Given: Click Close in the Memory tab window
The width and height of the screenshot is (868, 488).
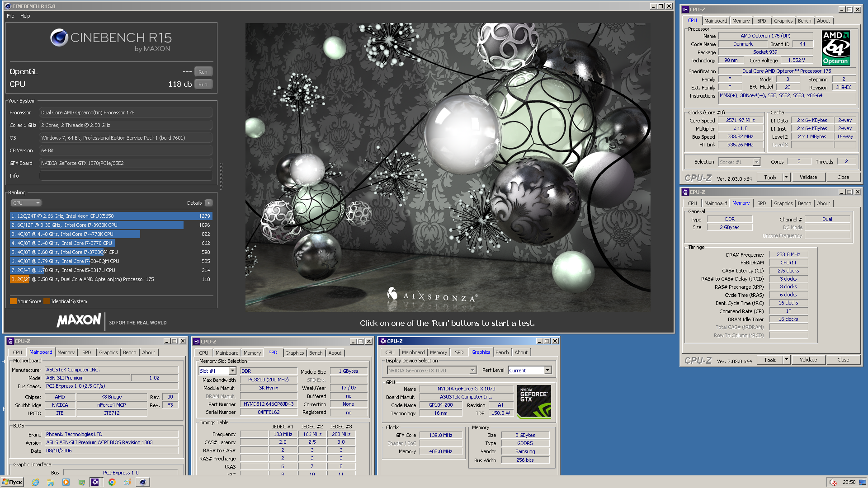Looking at the screenshot, I should tap(843, 360).
